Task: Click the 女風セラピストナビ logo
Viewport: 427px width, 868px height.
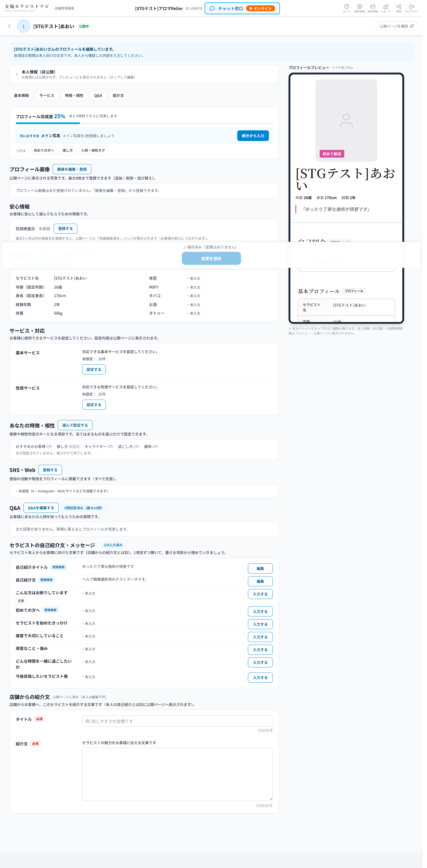Action: click(x=27, y=8)
